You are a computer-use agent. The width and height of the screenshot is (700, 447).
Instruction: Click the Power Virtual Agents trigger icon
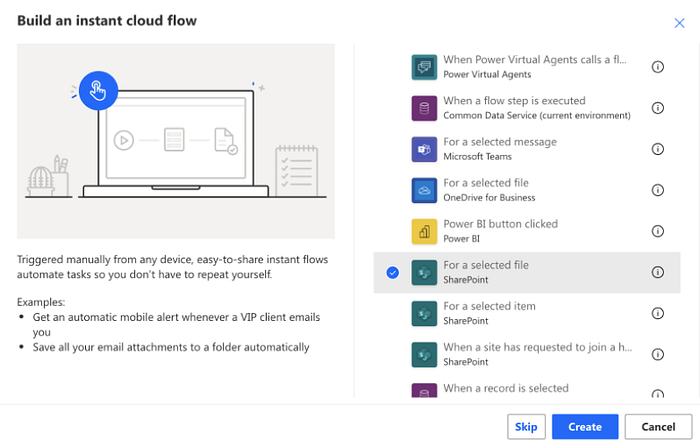point(424,67)
